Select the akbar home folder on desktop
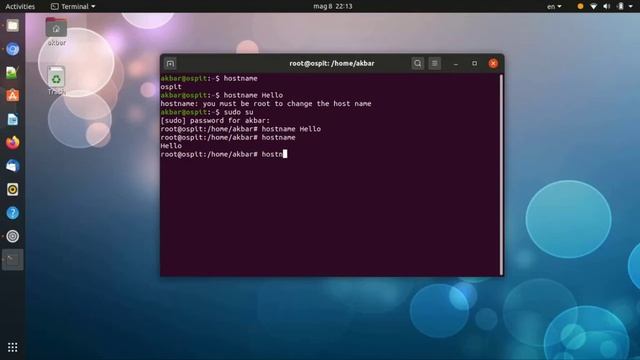The width and height of the screenshot is (640, 360). coord(56,32)
